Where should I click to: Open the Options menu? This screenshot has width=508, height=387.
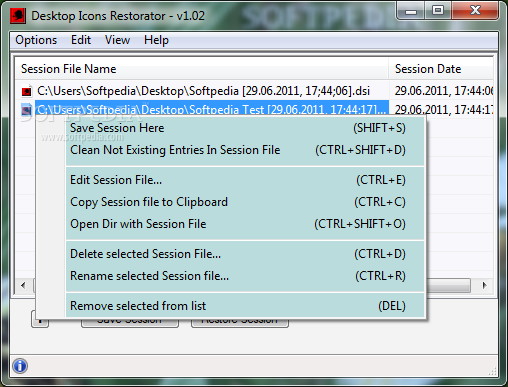click(x=36, y=40)
